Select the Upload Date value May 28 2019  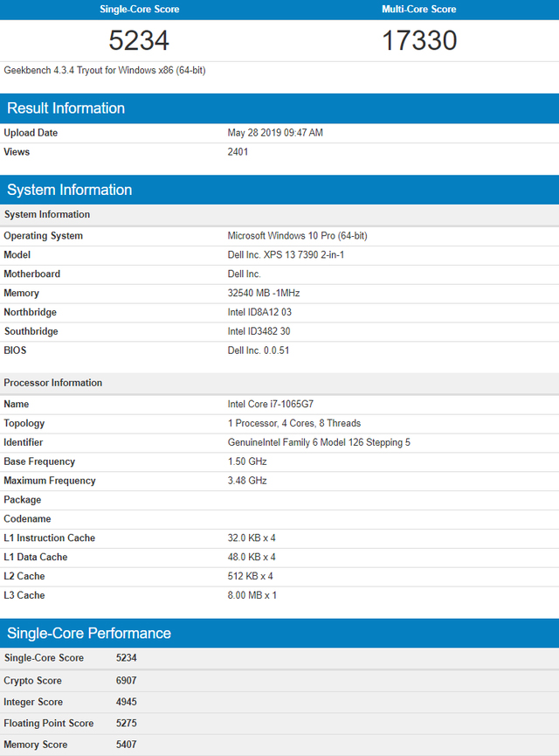tap(275, 133)
